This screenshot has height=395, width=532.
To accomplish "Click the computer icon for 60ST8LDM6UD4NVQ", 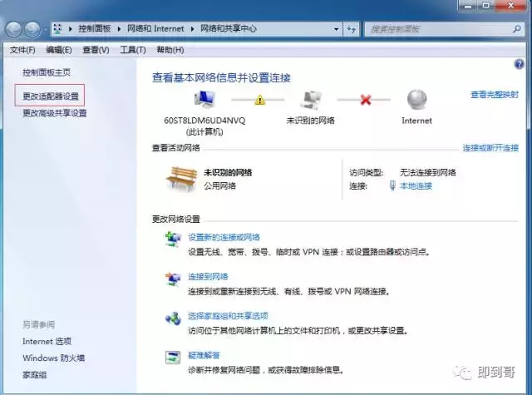I will point(204,100).
